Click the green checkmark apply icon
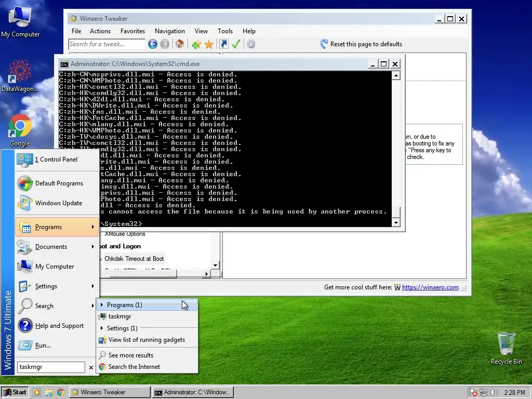The height and width of the screenshot is (399, 532). pos(236,44)
